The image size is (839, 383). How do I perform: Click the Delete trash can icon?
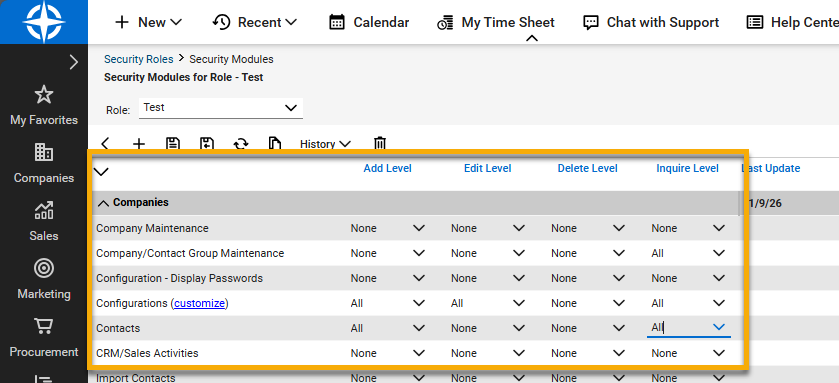(379, 143)
